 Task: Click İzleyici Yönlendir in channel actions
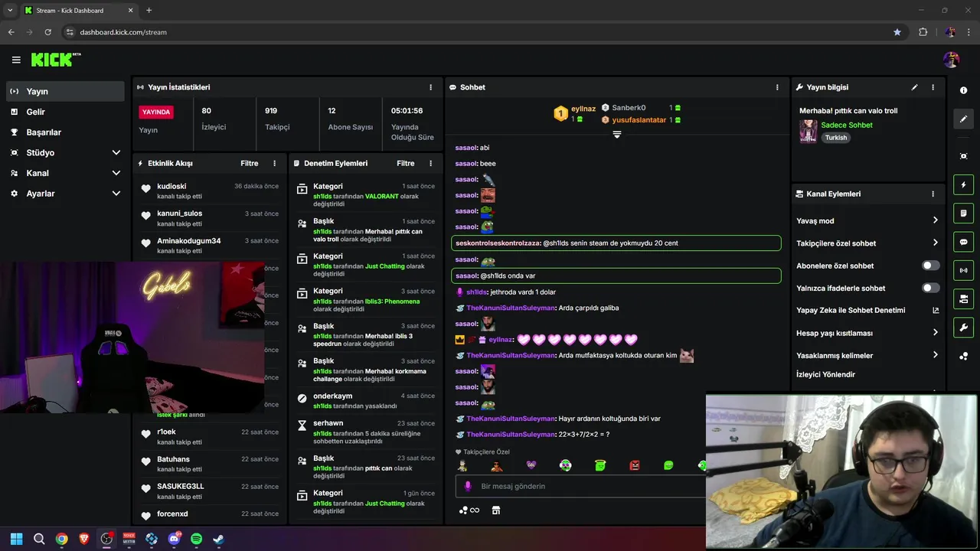825,374
